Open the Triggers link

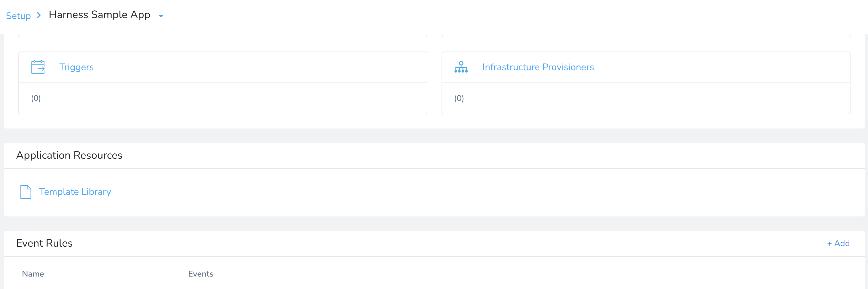click(76, 67)
